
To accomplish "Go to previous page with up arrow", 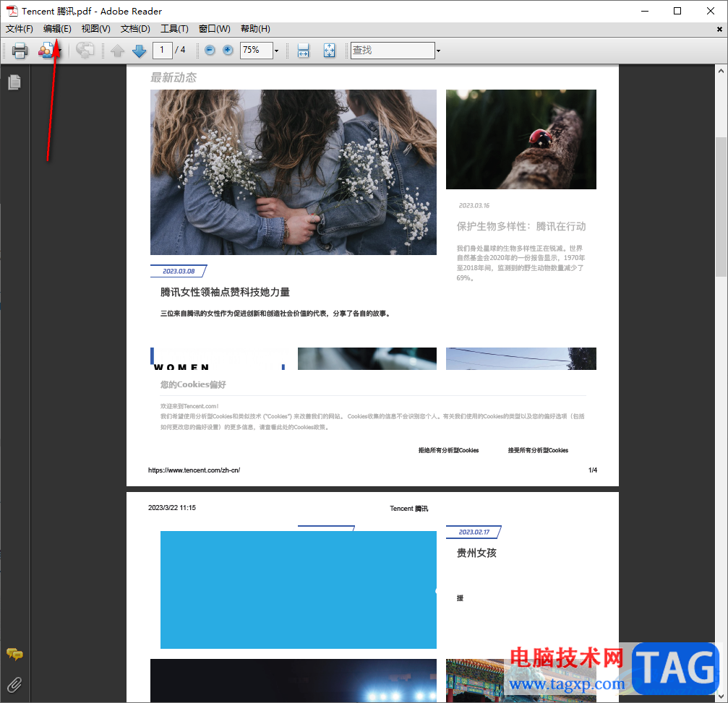I will tap(117, 50).
